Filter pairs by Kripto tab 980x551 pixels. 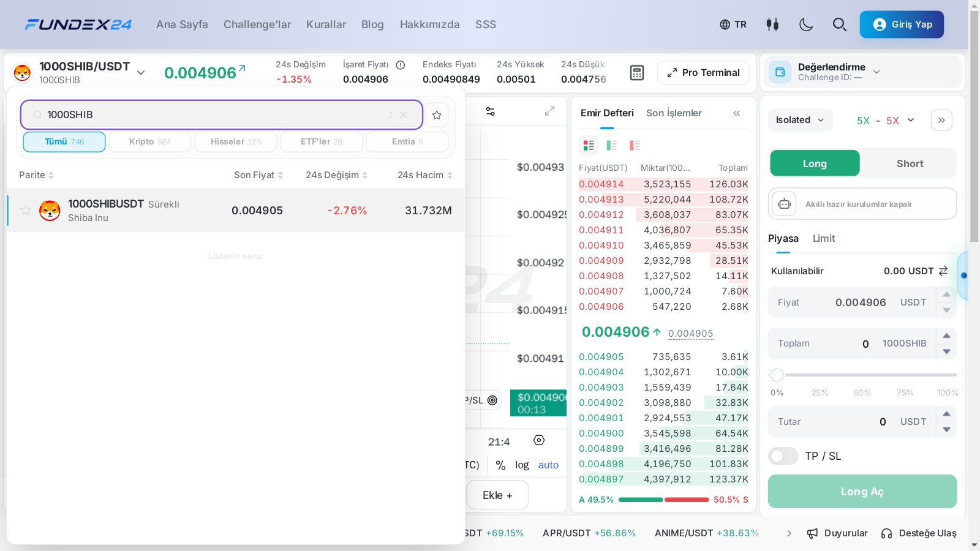pyautogui.click(x=150, y=142)
